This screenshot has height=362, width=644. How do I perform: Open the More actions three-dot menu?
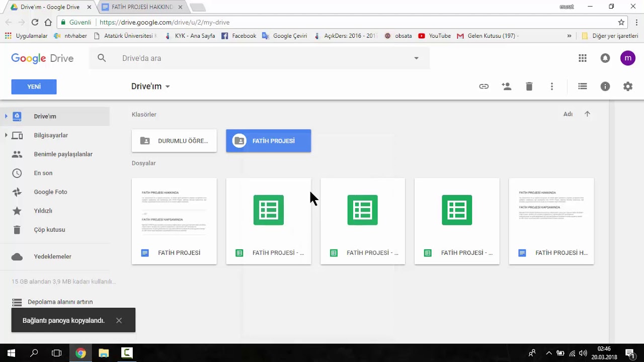552,86
